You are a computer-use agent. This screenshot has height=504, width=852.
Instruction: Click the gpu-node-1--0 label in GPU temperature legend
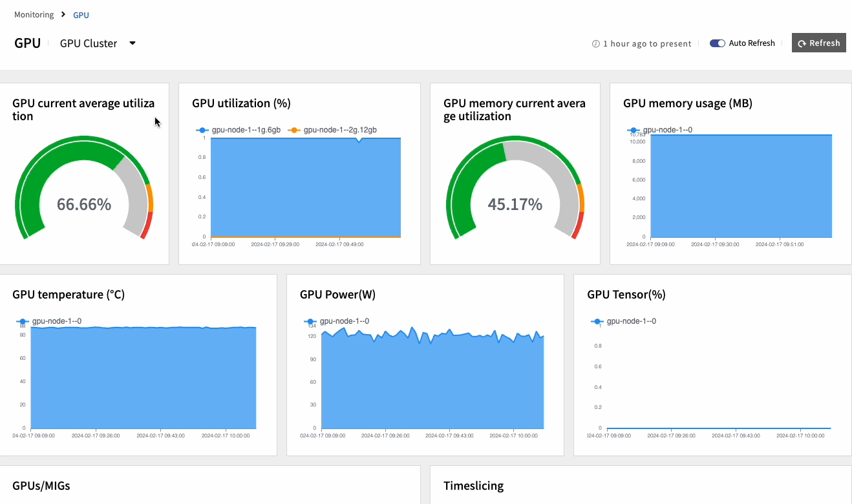(x=57, y=321)
